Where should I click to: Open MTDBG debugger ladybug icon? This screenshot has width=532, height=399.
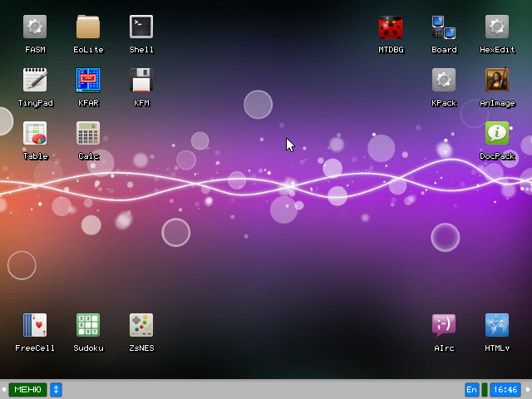point(391,27)
